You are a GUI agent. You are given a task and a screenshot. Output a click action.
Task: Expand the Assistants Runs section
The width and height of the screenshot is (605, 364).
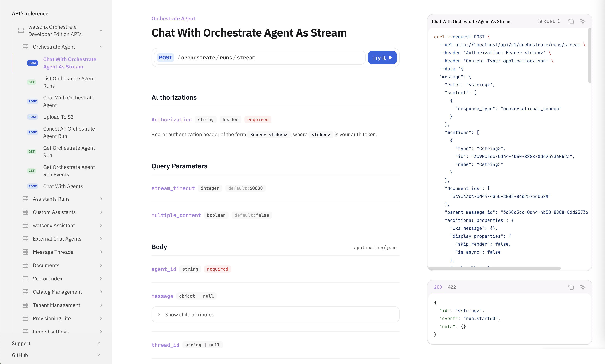pos(101,199)
